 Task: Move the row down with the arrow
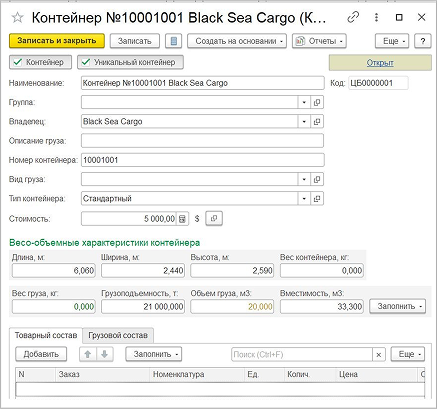tap(105, 354)
